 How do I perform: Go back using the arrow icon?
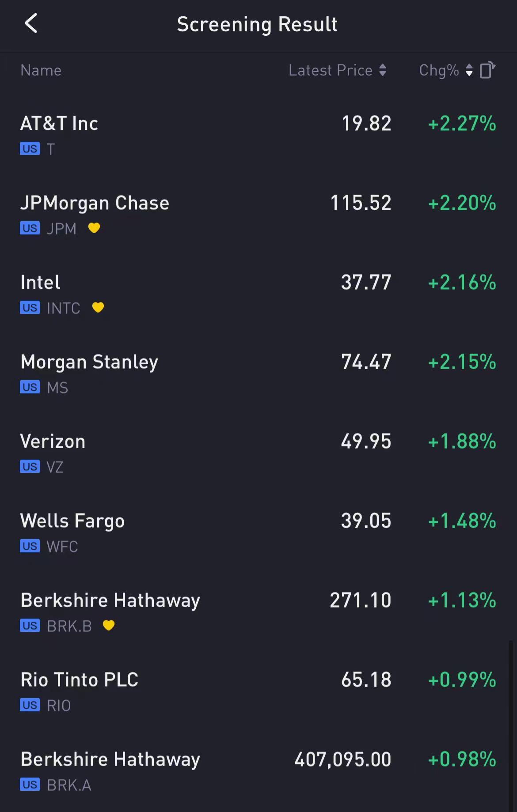pyautogui.click(x=31, y=23)
